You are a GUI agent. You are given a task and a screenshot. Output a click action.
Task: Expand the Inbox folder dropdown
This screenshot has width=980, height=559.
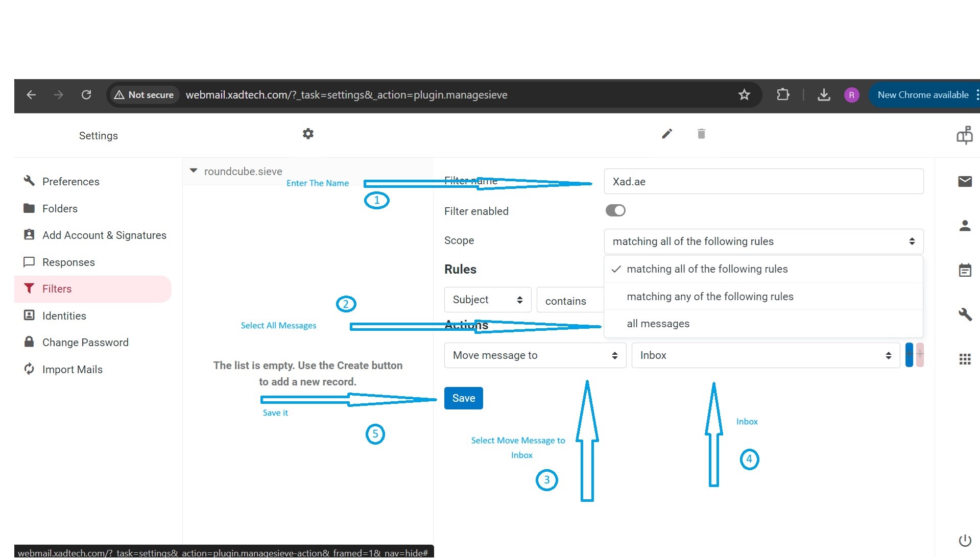pos(764,355)
